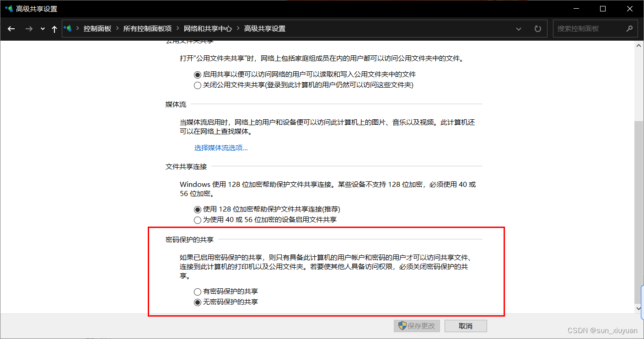Screen dimensions: 644x339
Task: Click the search magnifier icon
Action: pos(630,28)
